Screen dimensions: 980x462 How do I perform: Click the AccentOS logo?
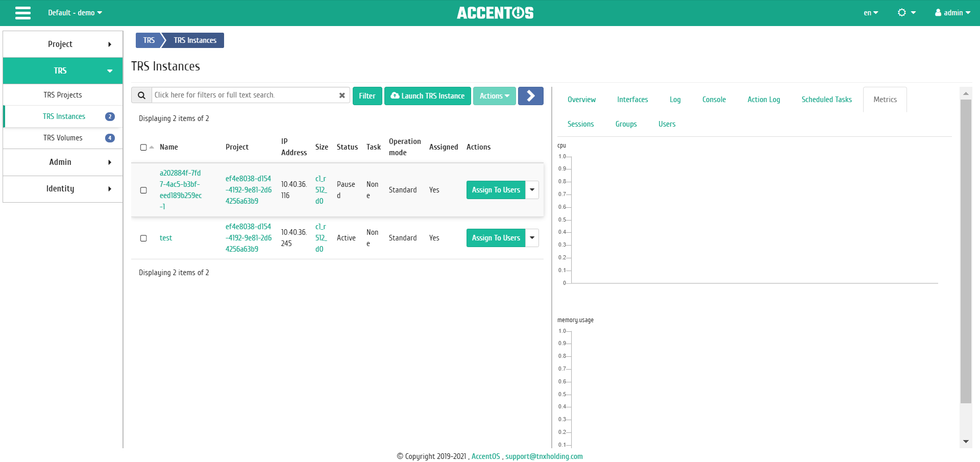(495, 13)
